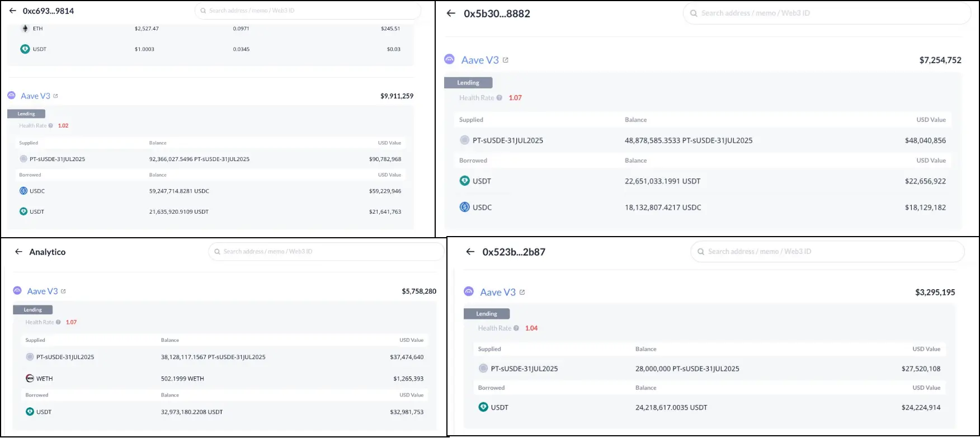
Task: Open the Aave V3 link in 0x5b30...8882 panel
Action: pyautogui.click(x=479, y=60)
